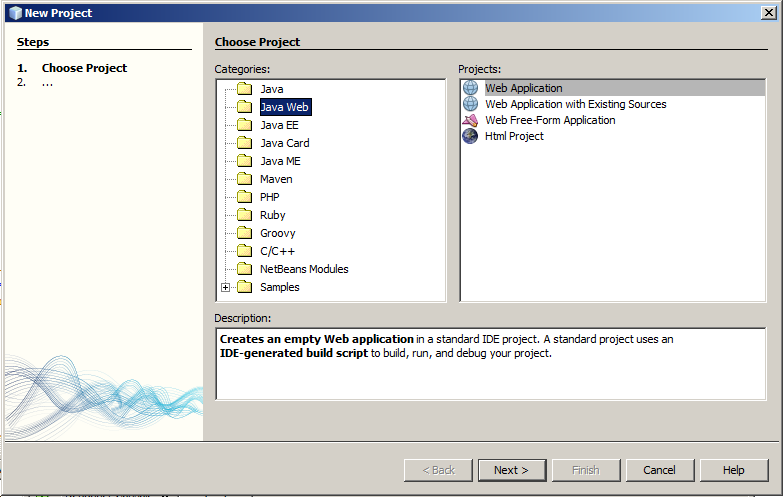Image resolution: width=783 pixels, height=497 pixels.
Task: Open Help for the wizard
Action: click(x=733, y=470)
